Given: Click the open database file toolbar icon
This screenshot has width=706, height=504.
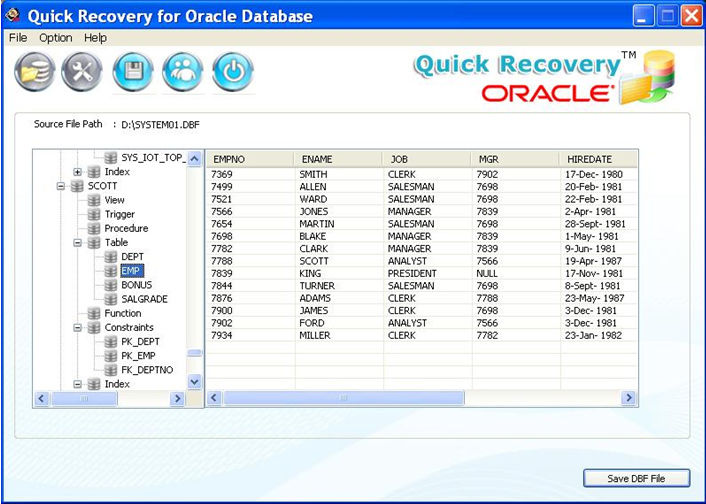Looking at the screenshot, I should (x=34, y=71).
